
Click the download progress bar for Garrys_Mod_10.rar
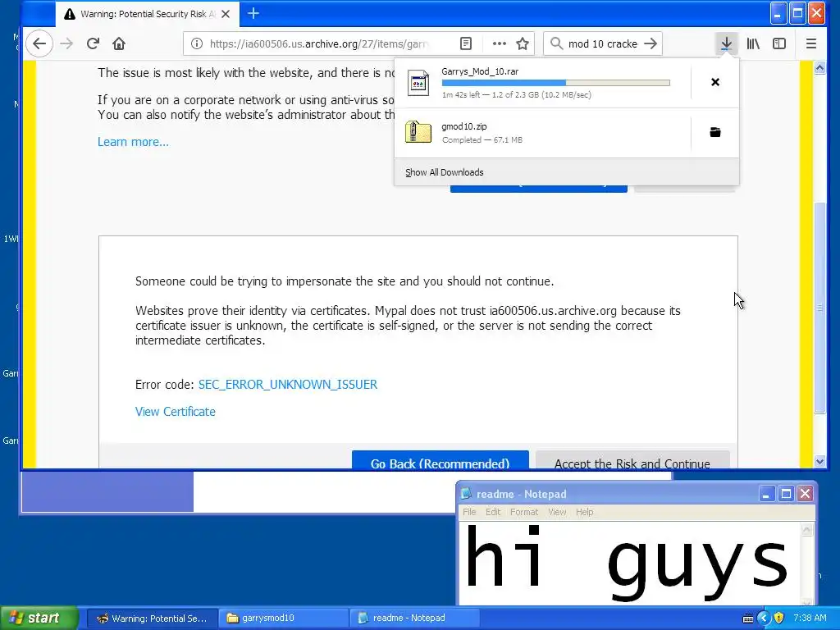pos(556,83)
